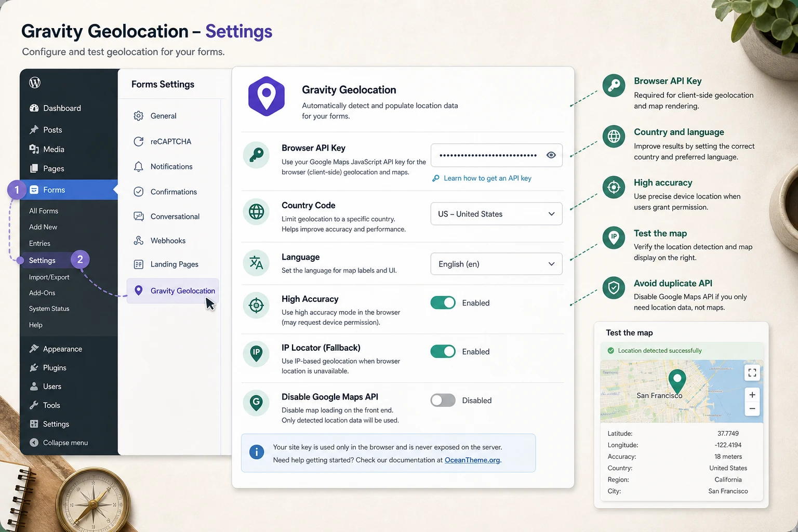This screenshot has width=798, height=532.
Task: Click the accuracy value 18 meters
Action: [x=728, y=457]
